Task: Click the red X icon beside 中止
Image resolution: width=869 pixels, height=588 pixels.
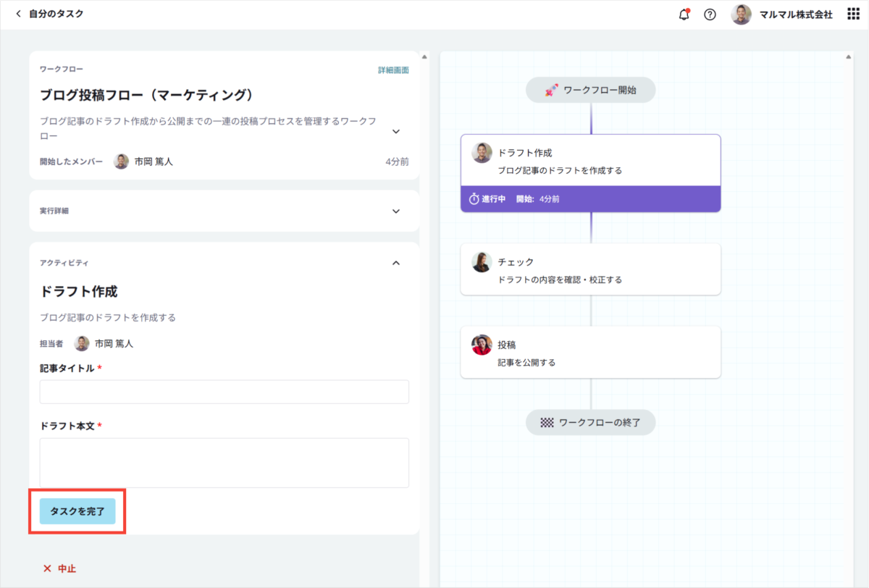Action: [x=47, y=568]
